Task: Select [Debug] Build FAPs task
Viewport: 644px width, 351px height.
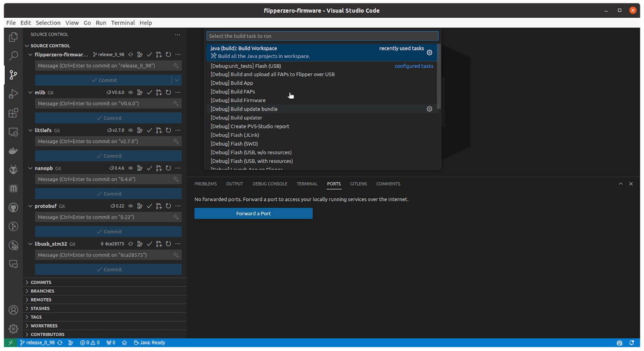Action: (x=322, y=92)
